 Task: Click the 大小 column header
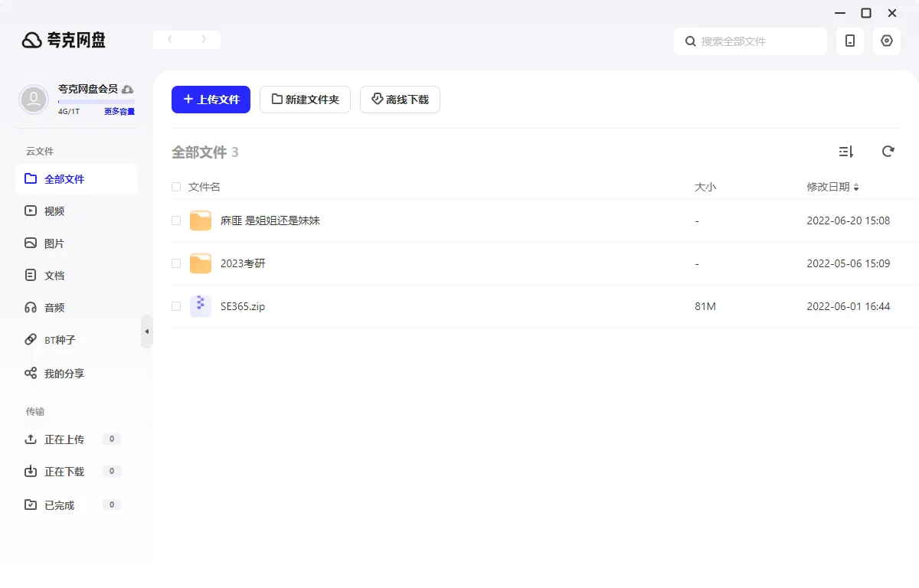pyautogui.click(x=705, y=187)
